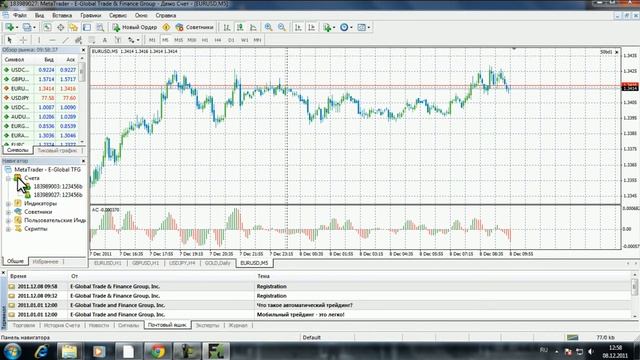
Task: Switch to the Журнал terminal tab
Action: 238,326
